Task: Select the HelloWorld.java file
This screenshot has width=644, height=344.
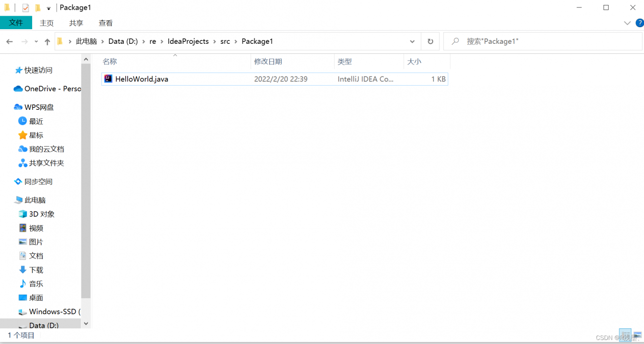Action: pyautogui.click(x=275, y=79)
